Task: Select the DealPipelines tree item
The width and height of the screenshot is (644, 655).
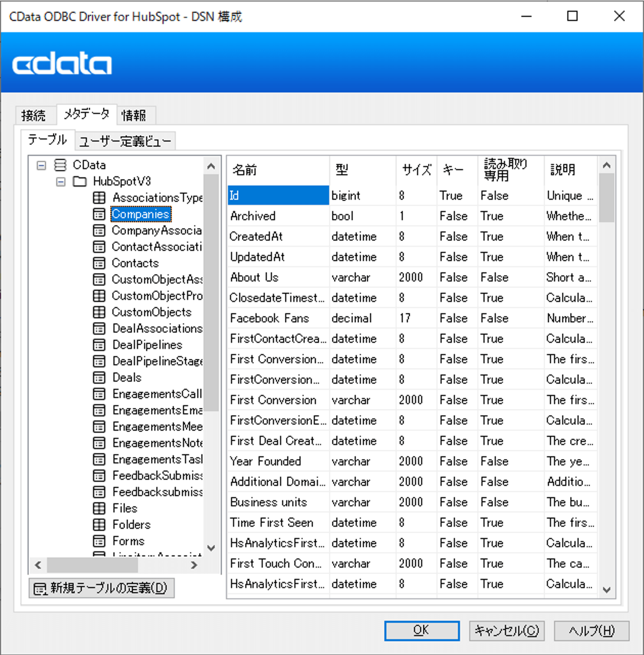Action: (x=147, y=345)
